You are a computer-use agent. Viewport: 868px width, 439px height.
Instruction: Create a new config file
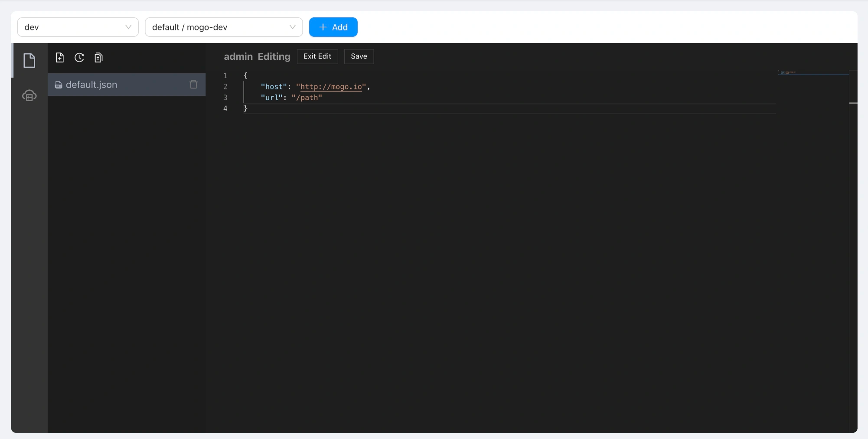60,57
